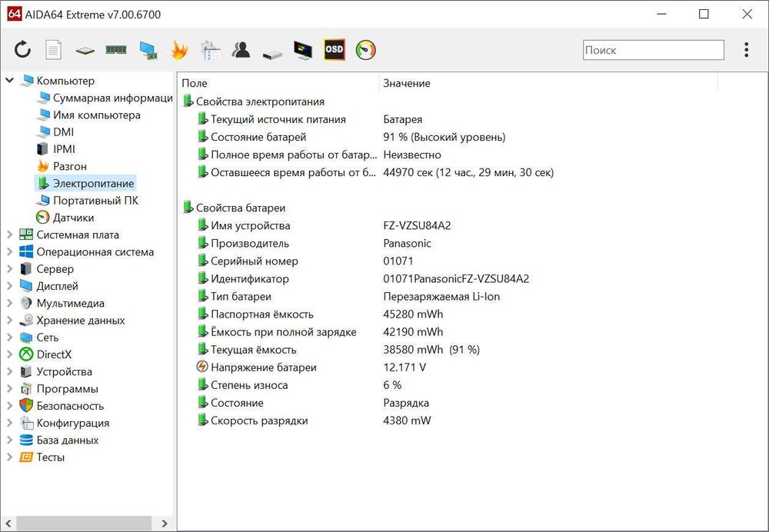Image resolution: width=769 pixels, height=532 pixels.
Task: Select the Разгон tree item
Action: [x=62, y=166]
